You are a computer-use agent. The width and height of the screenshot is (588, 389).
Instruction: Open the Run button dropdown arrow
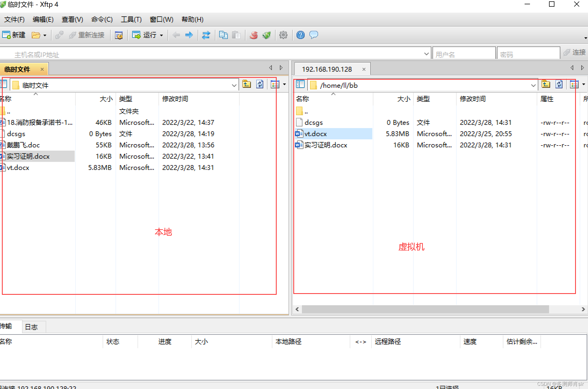tap(161, 35)
